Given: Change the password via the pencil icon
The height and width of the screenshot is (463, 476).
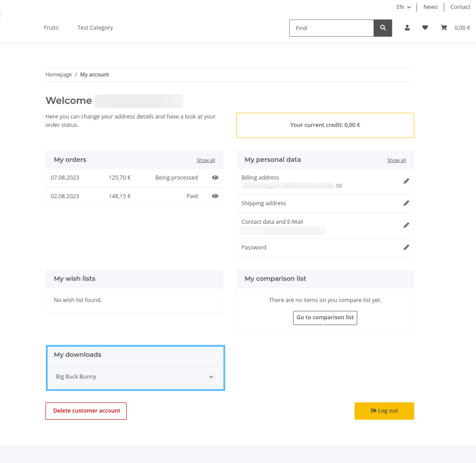Looking at the screenshot, I should tap(406, 247).
